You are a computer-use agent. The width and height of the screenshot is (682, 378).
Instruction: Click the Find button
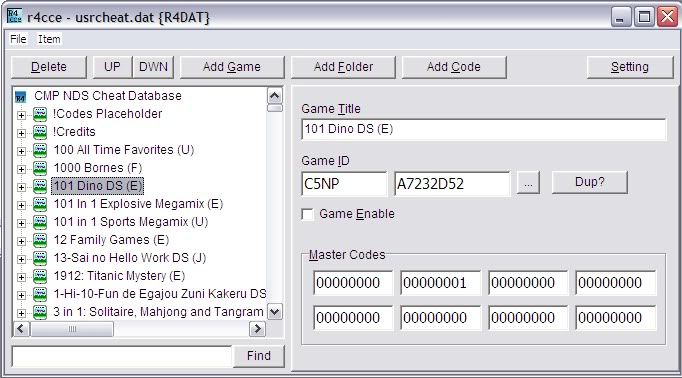click(259, 356)
